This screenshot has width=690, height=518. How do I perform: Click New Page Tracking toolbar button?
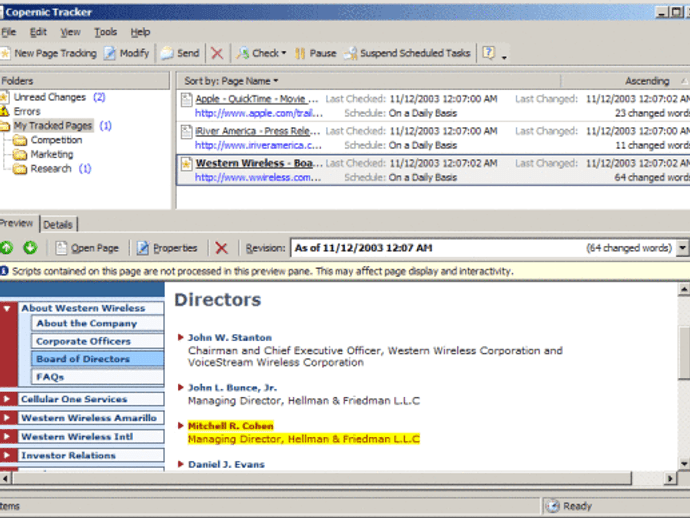coord(48,53)
